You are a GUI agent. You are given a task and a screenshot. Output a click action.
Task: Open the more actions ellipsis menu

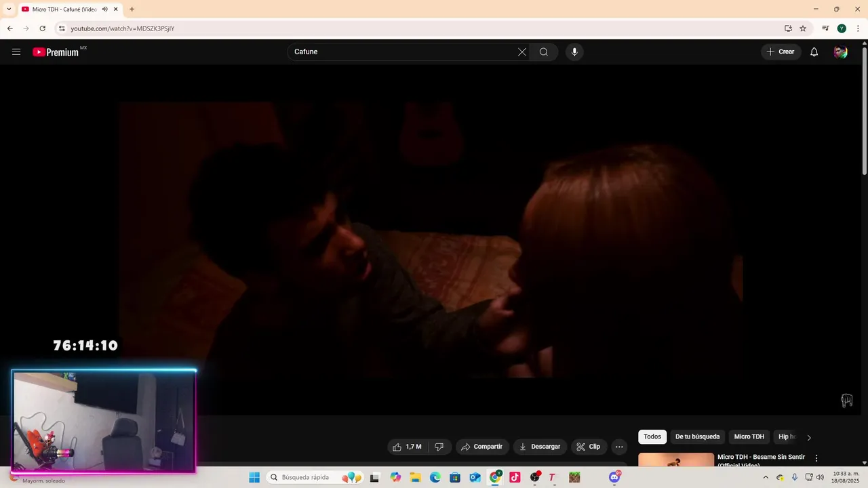[619, 447]
